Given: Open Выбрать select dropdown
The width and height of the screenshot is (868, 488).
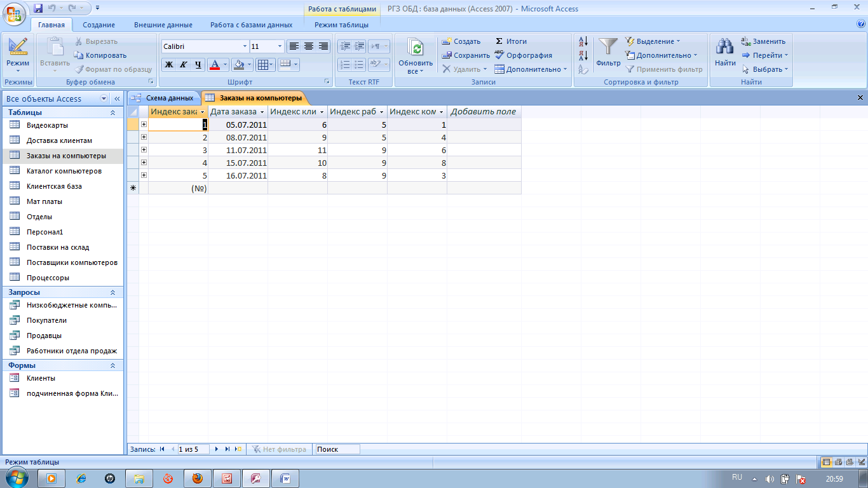Looking at the screenshot, I should coord(765,69).
